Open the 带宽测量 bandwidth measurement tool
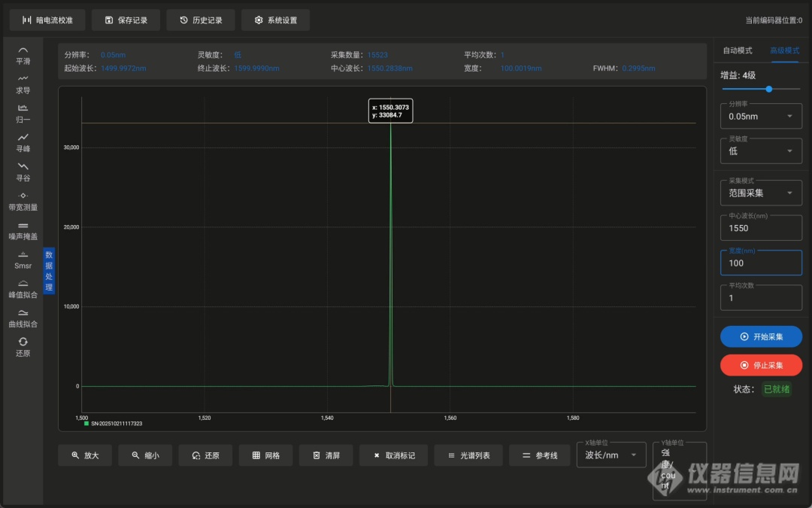Image resolution: width=812 pixels, height=508 pixels. coord(23,201)
